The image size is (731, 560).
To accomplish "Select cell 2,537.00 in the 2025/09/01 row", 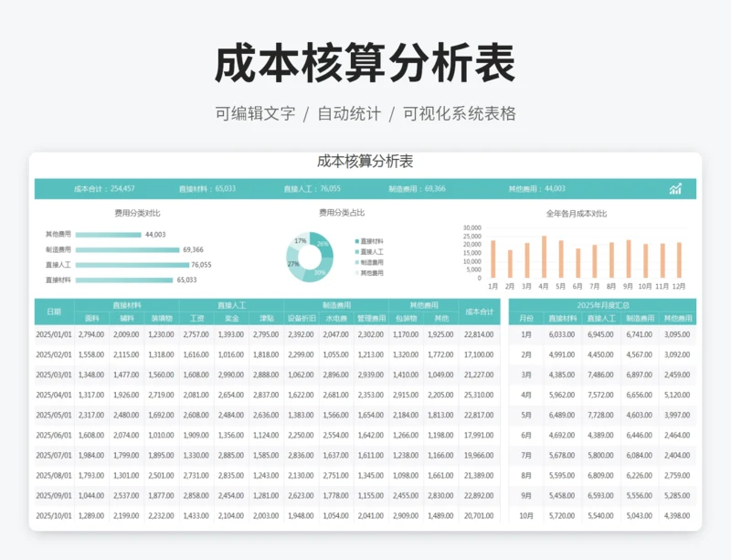I will (126, 496).
